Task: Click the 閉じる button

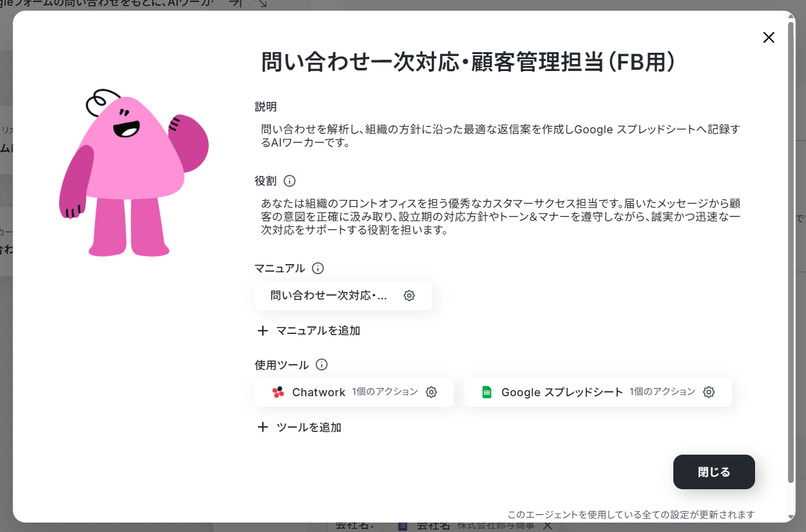Action: click(714, 472)
